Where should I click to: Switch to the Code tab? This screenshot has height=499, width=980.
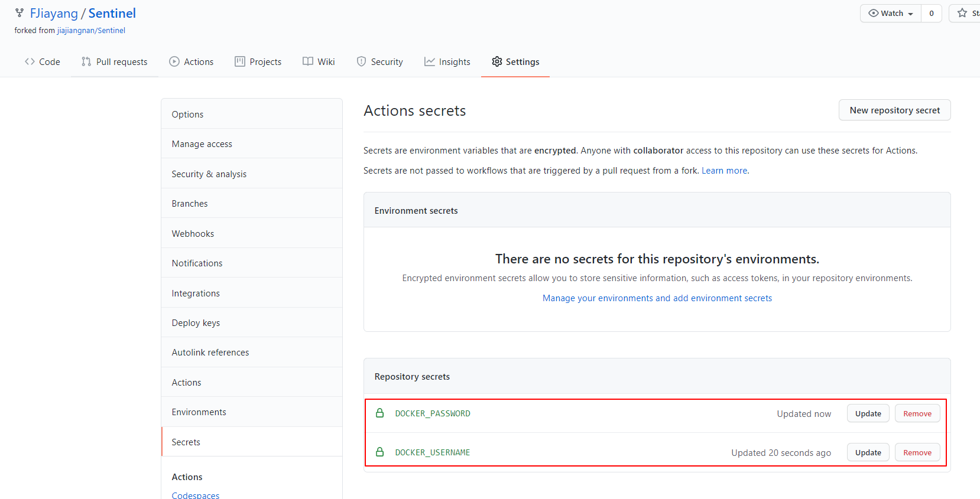[43, 62]
